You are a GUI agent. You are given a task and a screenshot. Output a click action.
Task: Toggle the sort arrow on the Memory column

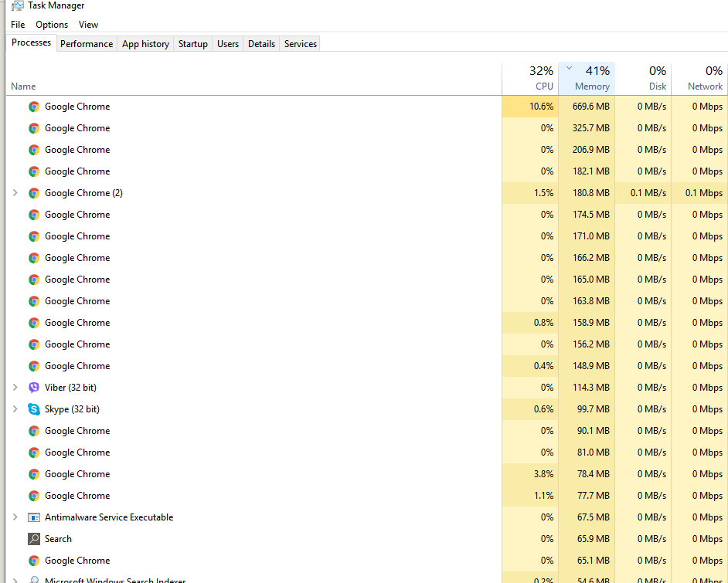[569, 68]
